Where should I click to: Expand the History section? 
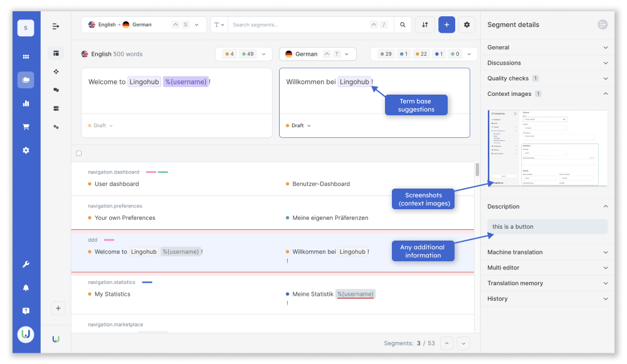coord(547,299)
